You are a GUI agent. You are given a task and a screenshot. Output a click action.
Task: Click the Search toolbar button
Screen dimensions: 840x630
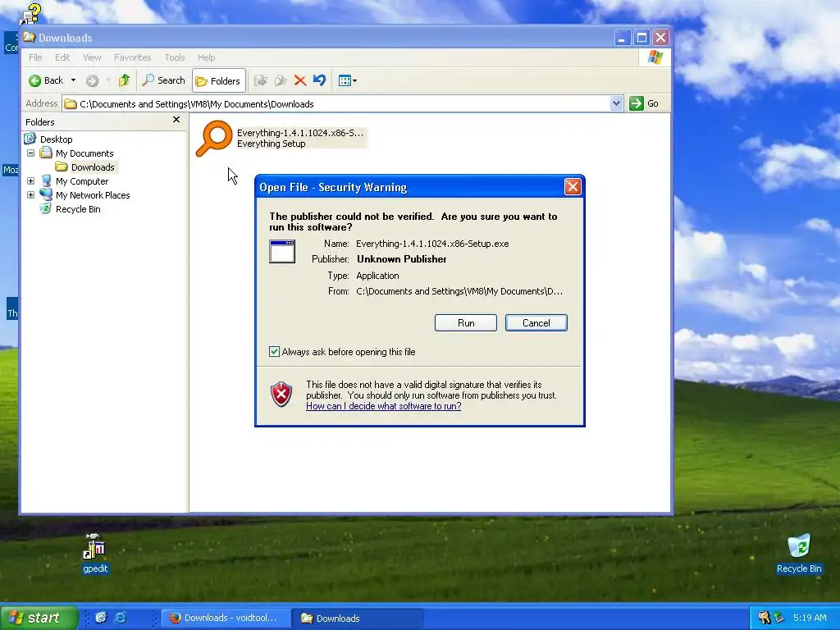pos(164,80)
